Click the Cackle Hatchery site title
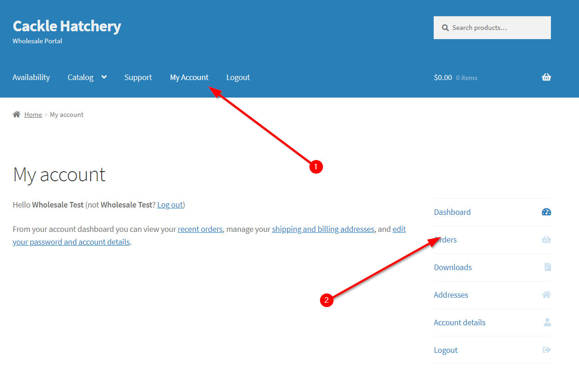Screen dimensions: 579x392 pos(67,26)
